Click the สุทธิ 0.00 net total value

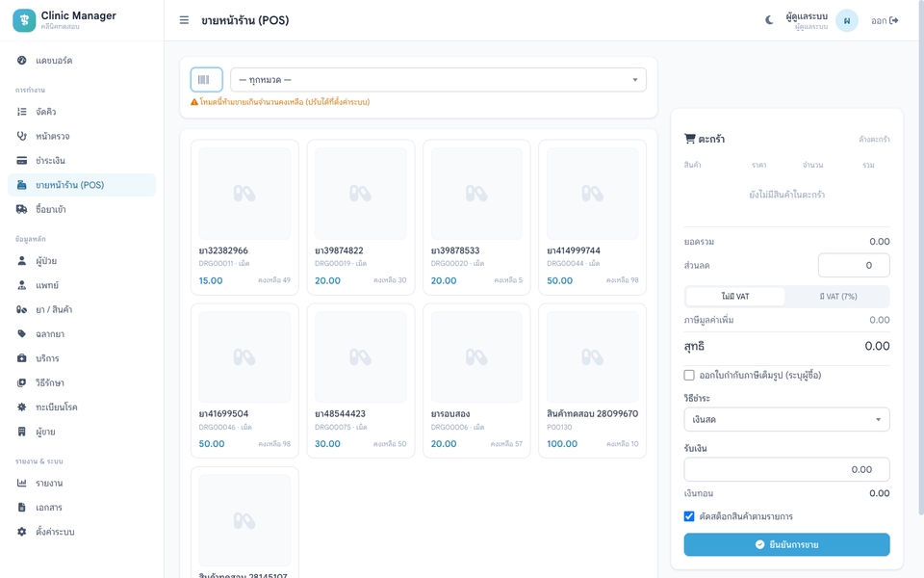coord(877,346)
